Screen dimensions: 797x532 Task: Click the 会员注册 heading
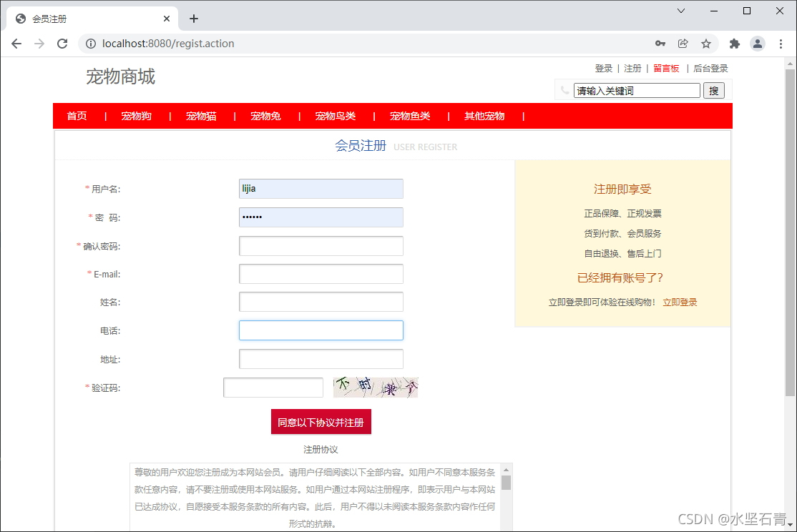[x=361, y=146]
